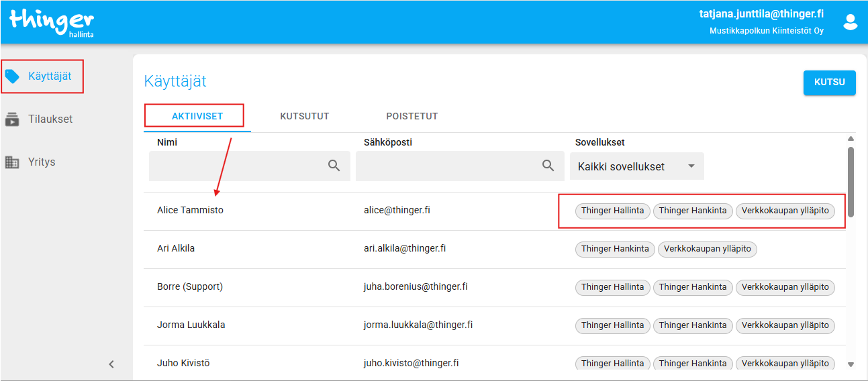Click Borre's Thinger Hallinta chip
This screenshot has height=381, width=868.
pos(612,287)
